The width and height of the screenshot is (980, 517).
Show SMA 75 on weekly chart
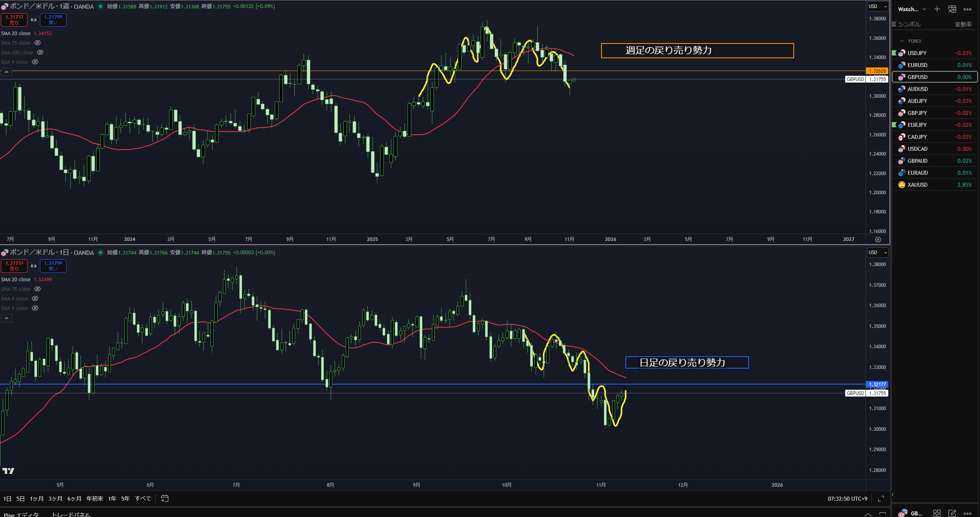point(37,43)
